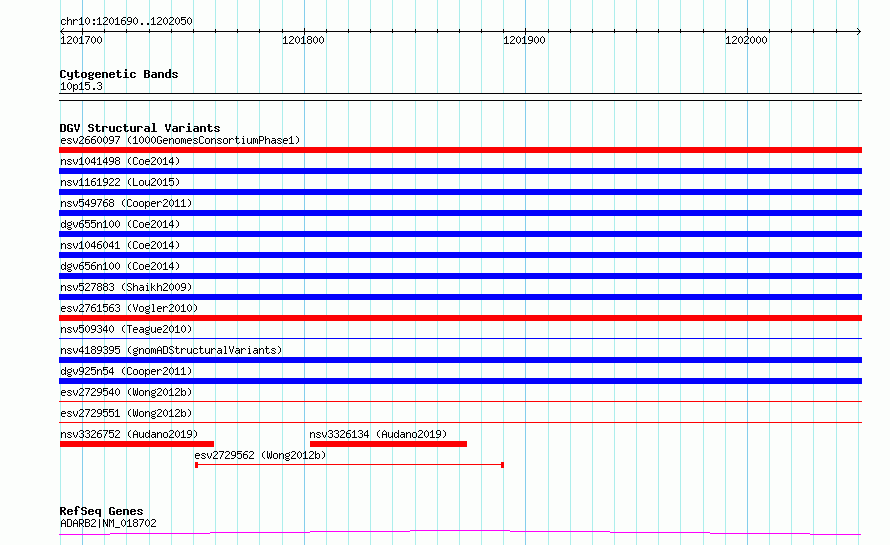Viewport: 890px width, 545px height.
Task: Click the blue bar under nsv1041498
Action: pos(460,171)
